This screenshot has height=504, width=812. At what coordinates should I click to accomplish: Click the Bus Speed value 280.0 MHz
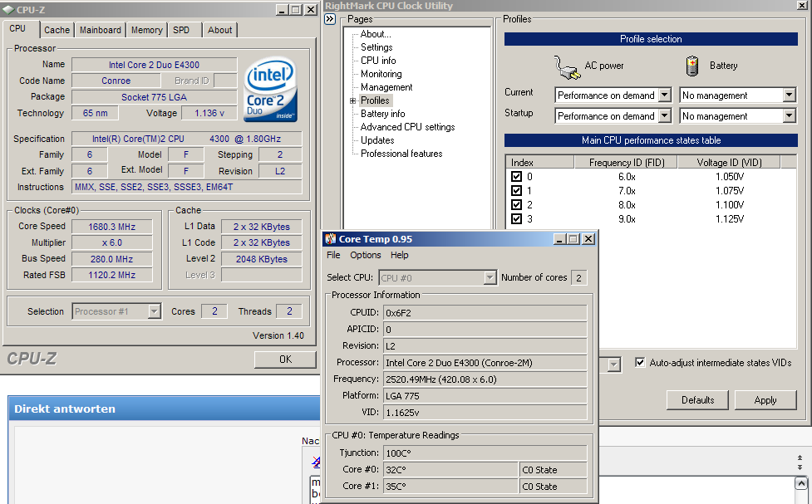pyautogui.click(x=112, y=259)
